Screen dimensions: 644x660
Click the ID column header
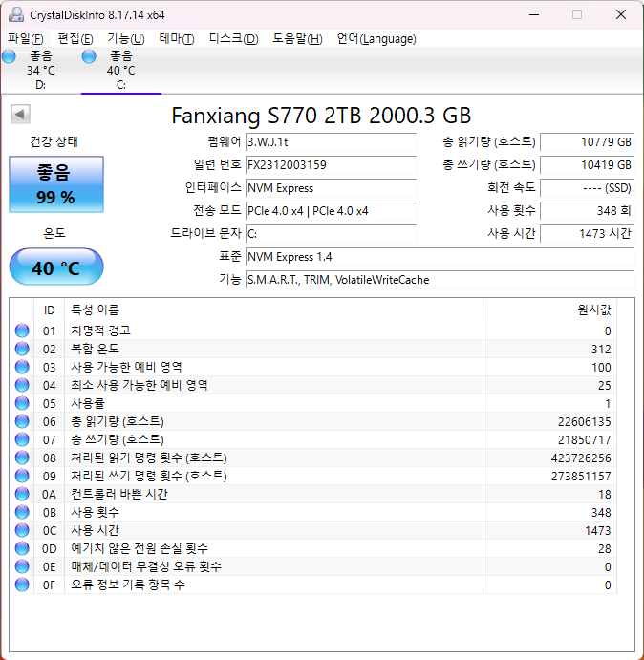50,310
